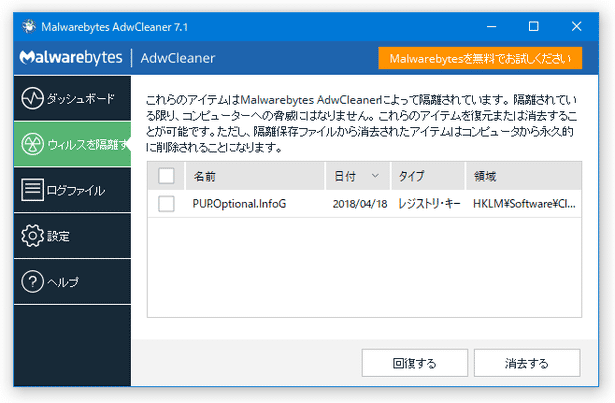
Task: Click the 設定 gear icon
Action: pyautogui.click(x=32, y=236)
